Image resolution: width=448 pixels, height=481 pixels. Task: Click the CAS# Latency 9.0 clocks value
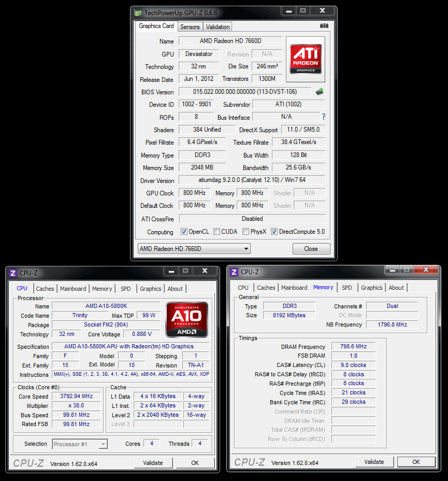pos(353,365)
